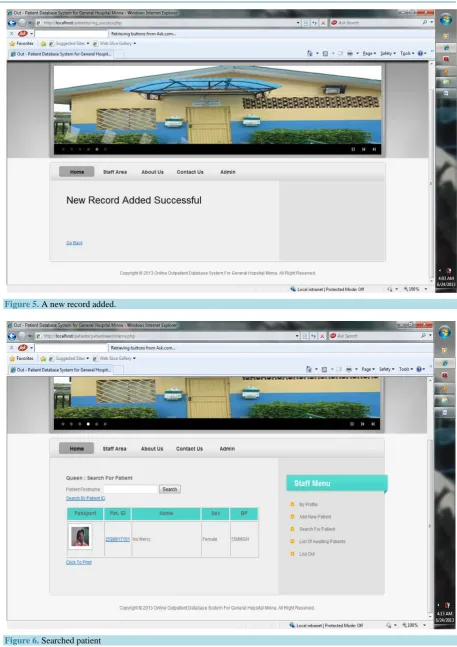Screen dimensions: 457x647
Task: Select Admin in the patient-search page navigation
Action: tap(227, 449)
